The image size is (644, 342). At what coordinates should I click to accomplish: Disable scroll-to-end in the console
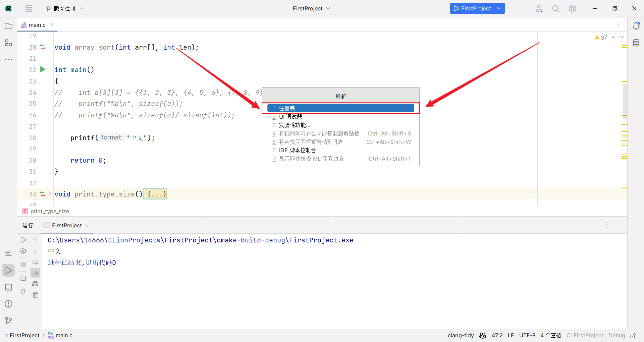(x=35, y=273)
